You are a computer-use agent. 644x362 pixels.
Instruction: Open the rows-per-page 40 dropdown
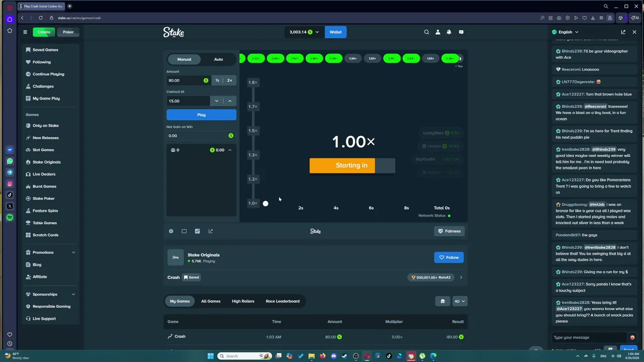[x=460, y=301]
